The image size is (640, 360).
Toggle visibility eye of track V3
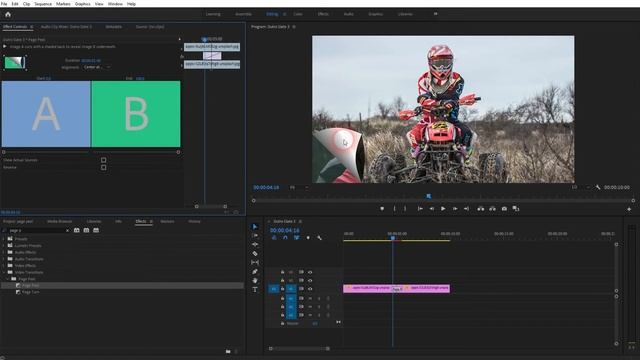pyautogui.click(x=310, y=272)
